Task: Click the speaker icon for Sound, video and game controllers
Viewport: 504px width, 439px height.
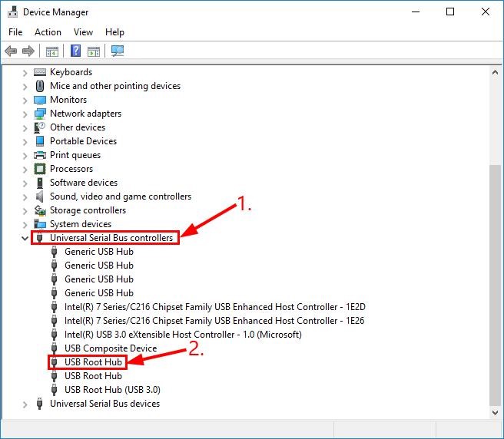Action: 39,196
